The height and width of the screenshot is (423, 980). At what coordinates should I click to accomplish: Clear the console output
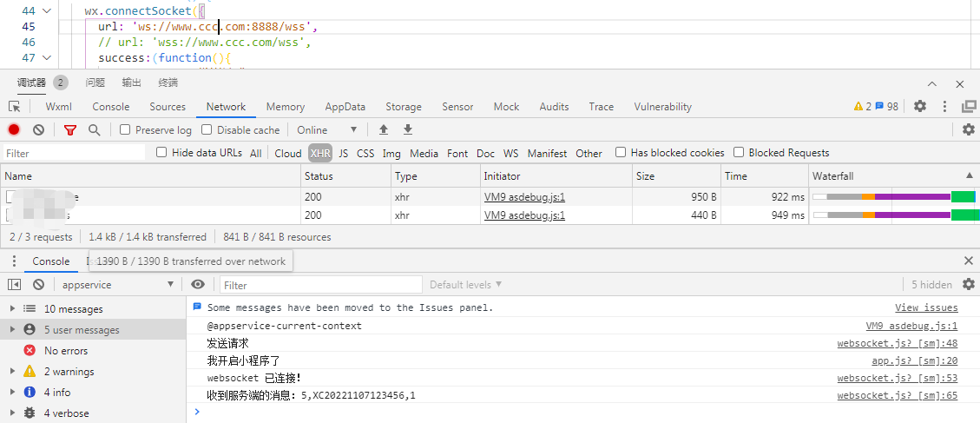click(x=39, y=285)
